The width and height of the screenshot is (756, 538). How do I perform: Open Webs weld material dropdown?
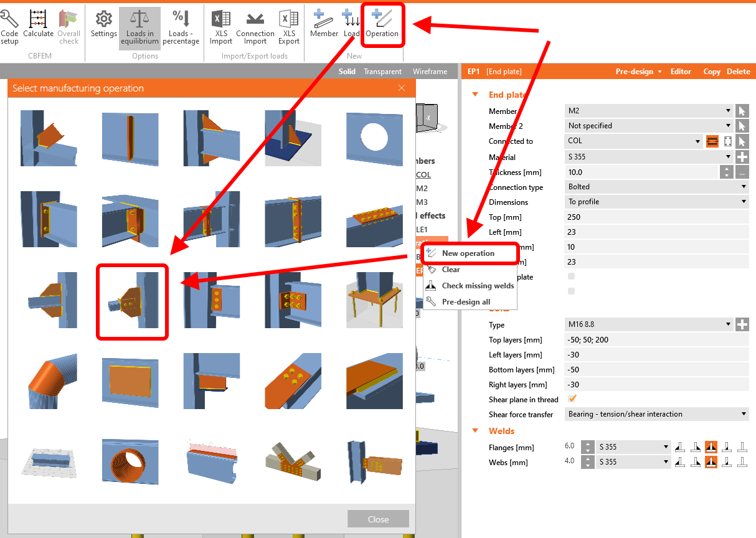[x=633, y=462]
